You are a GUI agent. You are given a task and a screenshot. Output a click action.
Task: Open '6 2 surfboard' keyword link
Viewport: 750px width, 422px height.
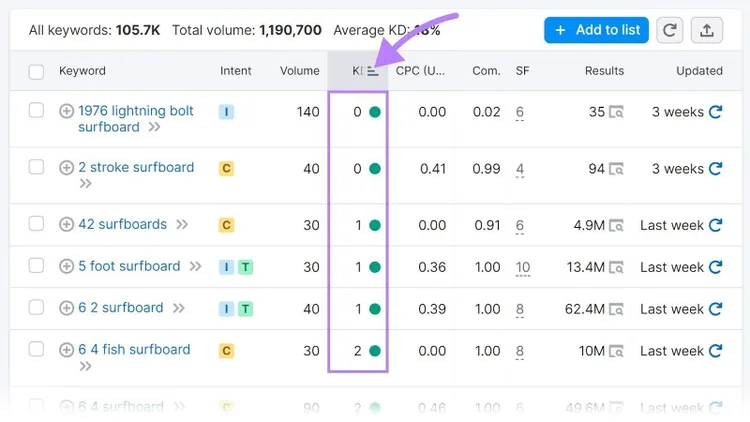pyautogui.click(x=121, y=308)
